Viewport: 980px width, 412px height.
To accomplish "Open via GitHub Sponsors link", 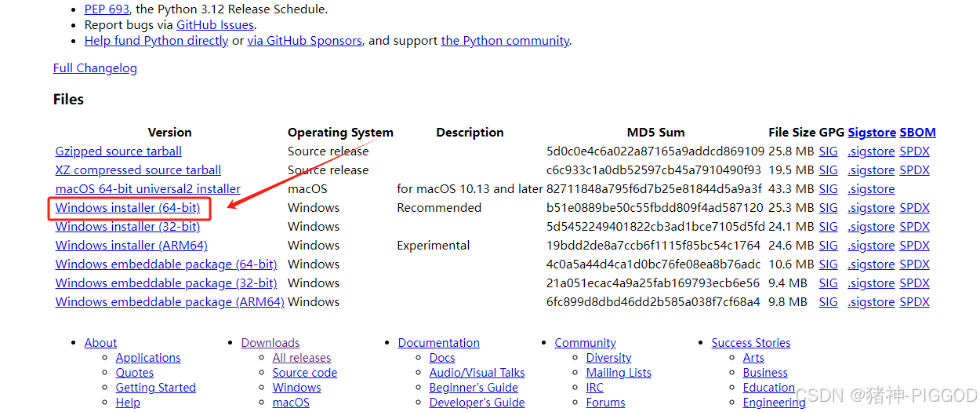I will [x=305, y=41].
